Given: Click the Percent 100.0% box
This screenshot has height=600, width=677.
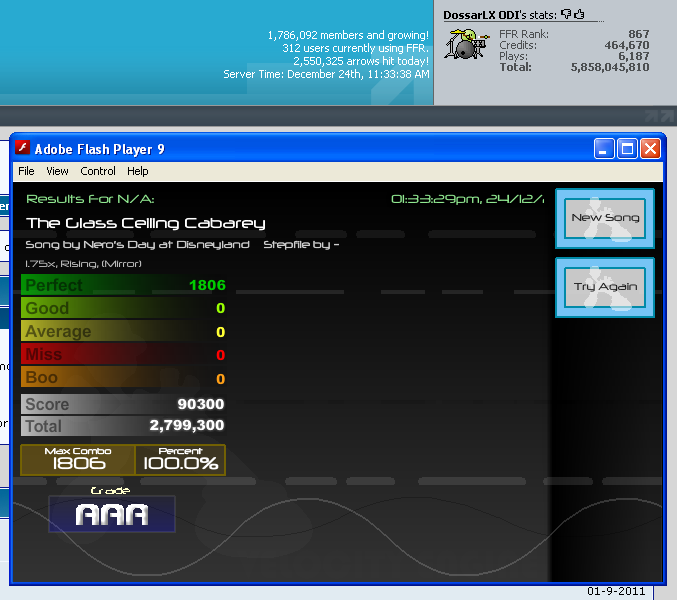Looking at the screenshot, I should 180,460.
